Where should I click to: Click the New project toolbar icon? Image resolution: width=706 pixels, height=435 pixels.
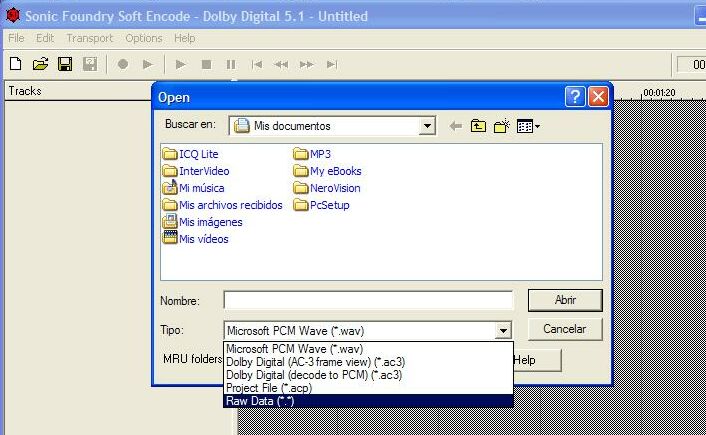tap(16, 64)
